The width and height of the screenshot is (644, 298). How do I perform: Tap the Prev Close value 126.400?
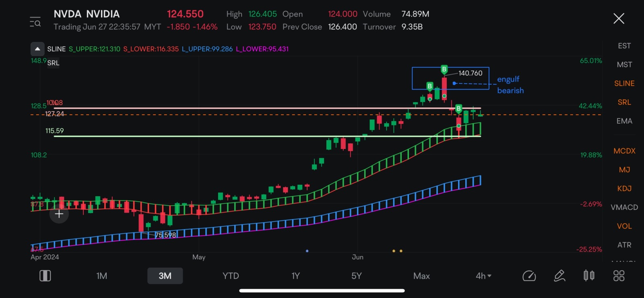[343, 27]
